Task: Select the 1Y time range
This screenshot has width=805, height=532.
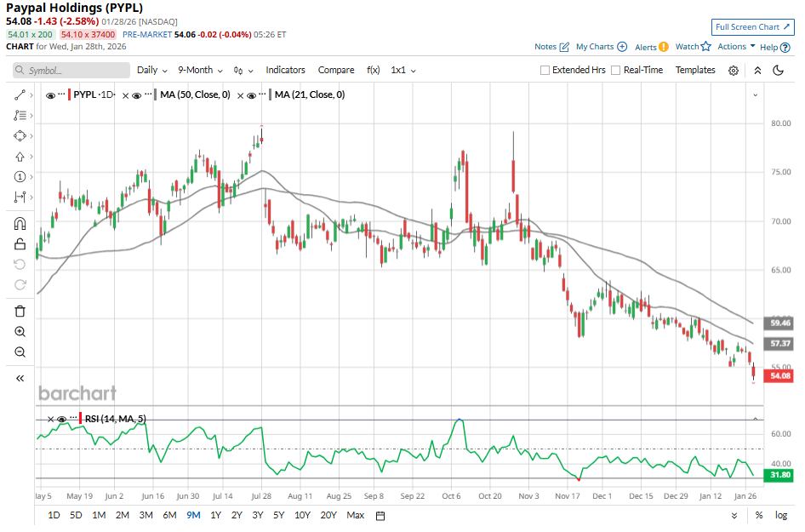Action: click(x=215, y=515)
